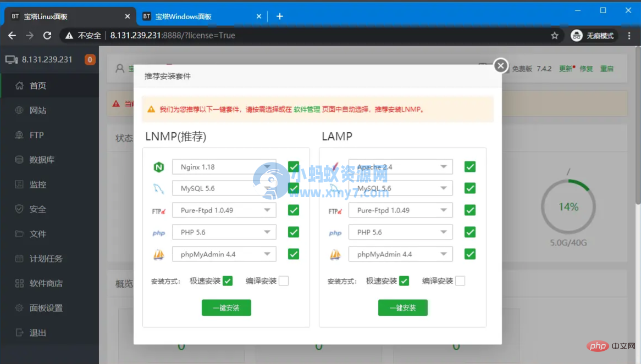Screen dimensions: 641x364
Task: Click the monitor icon beside 监控
Action: coord(19,184)
